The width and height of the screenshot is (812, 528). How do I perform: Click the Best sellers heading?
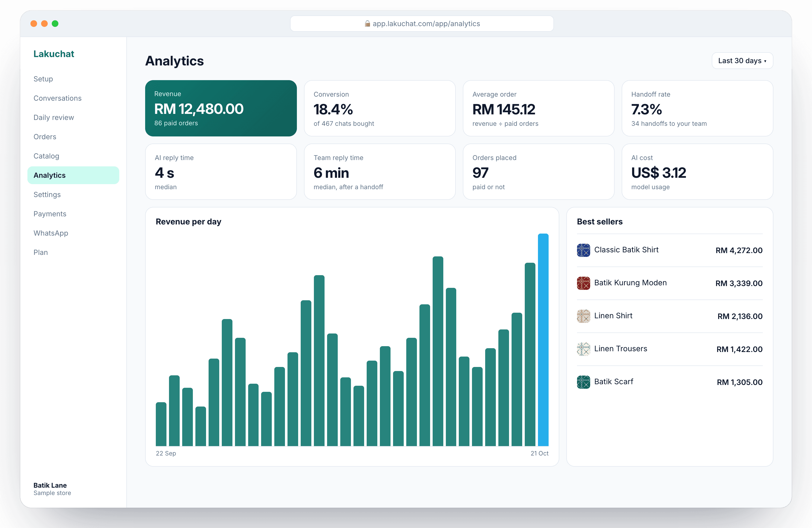coord(599,222)
